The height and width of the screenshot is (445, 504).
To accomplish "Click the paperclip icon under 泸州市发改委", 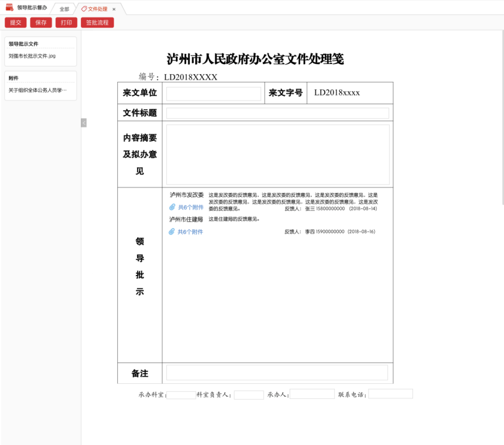I will (x=172, y=207).
